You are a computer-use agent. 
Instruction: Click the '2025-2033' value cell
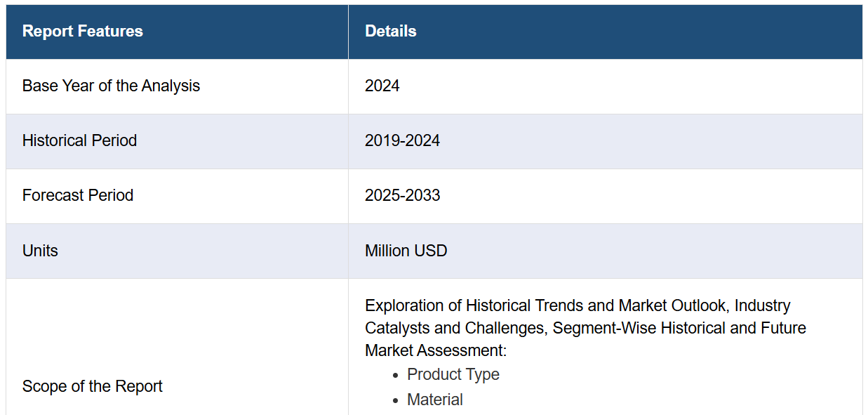pyautogui.click(x=605, y=196)
